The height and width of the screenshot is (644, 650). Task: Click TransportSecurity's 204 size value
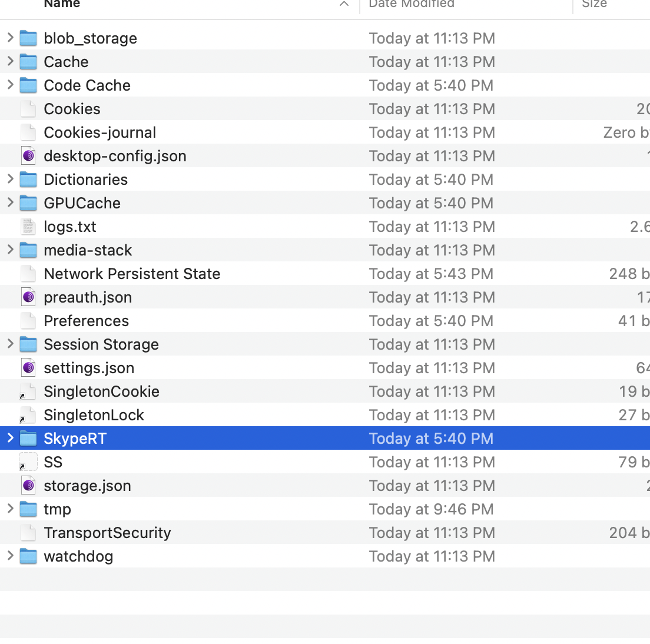629,533
